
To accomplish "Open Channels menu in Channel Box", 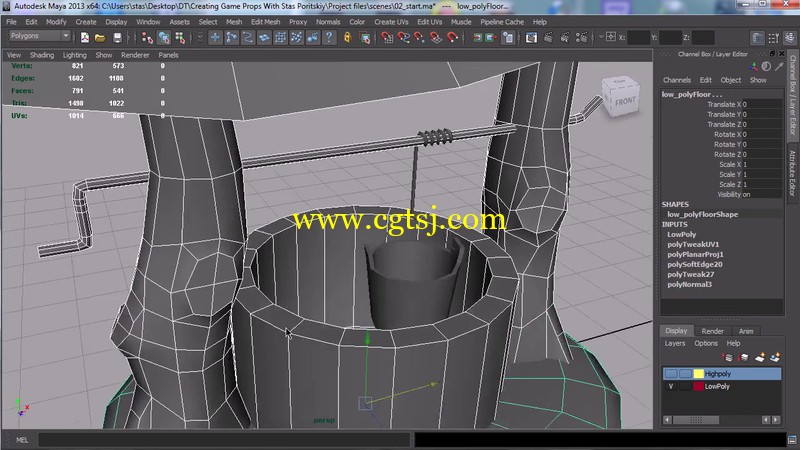I will (677, 80).
